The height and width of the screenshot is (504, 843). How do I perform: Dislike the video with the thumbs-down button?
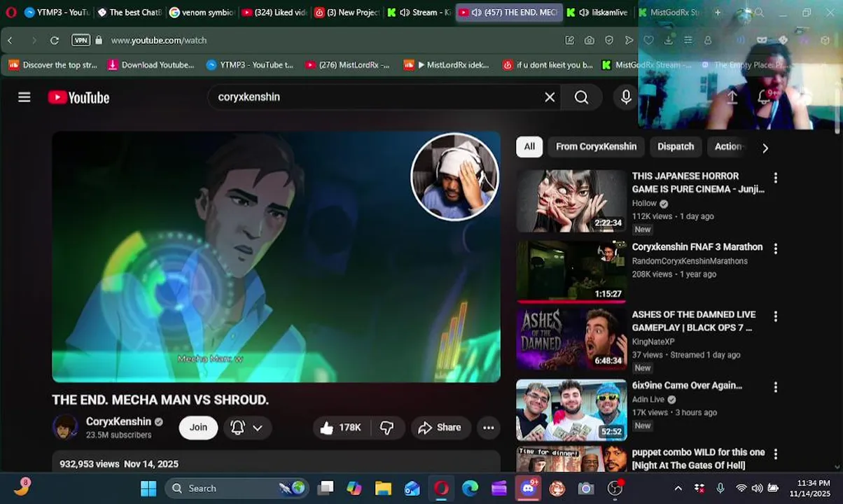pos(387,428)
